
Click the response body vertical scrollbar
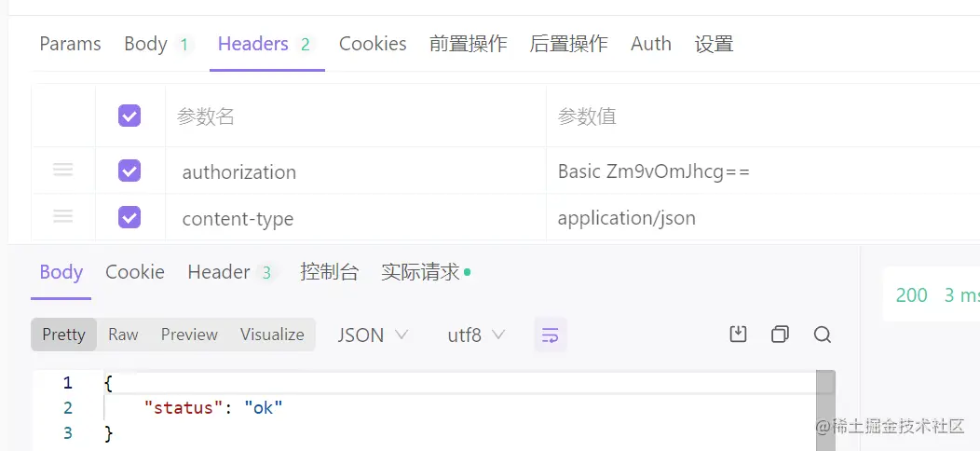[825, 410]
